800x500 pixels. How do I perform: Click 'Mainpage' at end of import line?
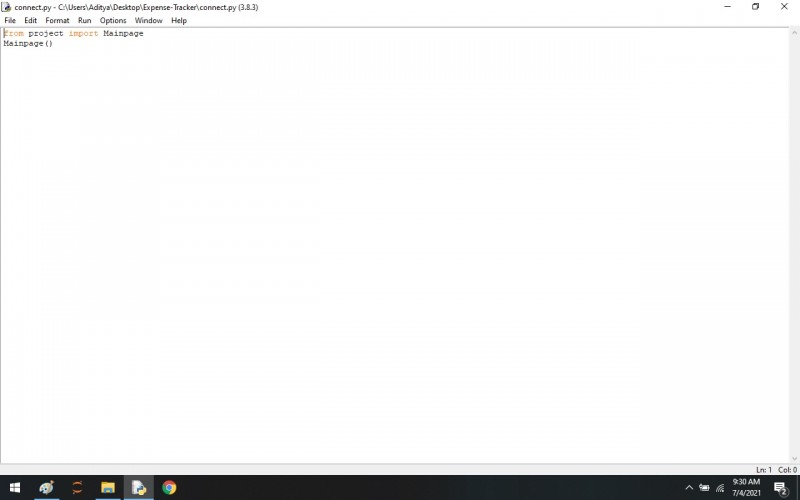123,34
